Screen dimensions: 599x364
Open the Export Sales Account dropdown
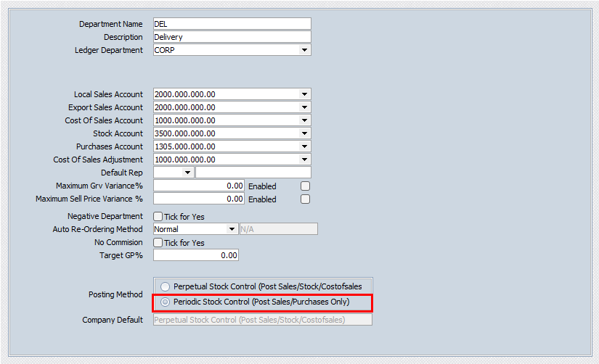tap(305, 107)
